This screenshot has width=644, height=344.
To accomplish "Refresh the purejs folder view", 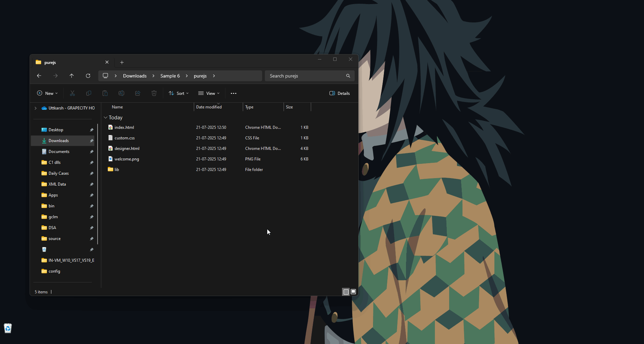I will tap(88, 76).
